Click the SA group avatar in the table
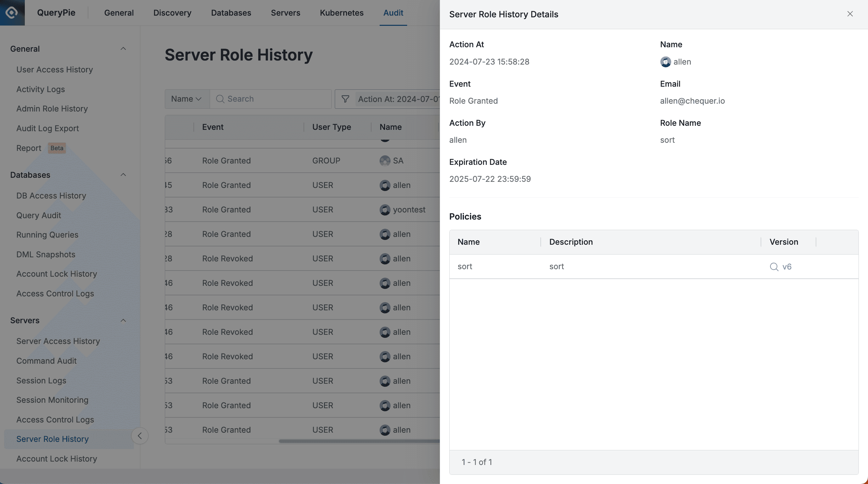Viewport: 868px width, 484px height. 384,160
